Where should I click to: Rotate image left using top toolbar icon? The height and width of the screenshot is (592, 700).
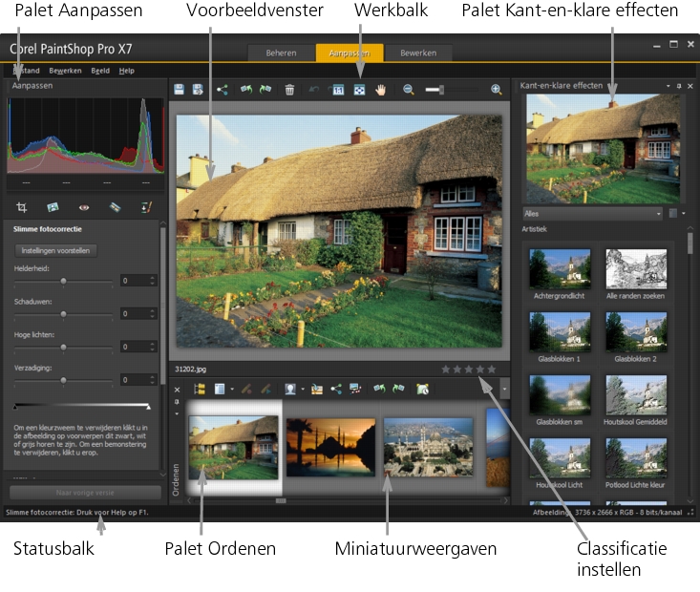[246, 90]
